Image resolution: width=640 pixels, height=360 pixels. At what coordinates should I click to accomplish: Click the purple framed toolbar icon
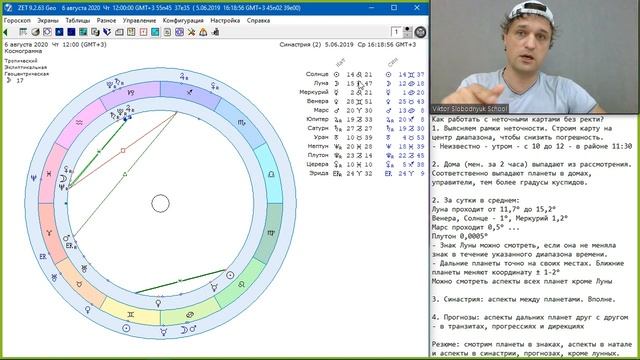tap(179, 32)
